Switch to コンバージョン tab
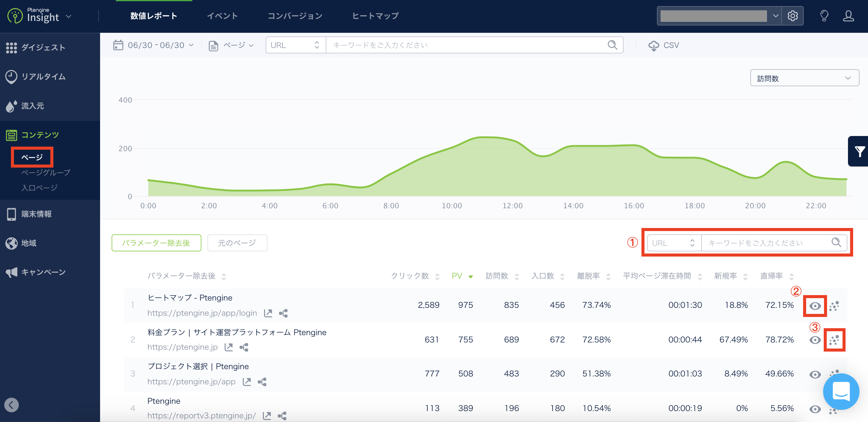Viewport: 868px width, 422px height. coord(295,16)
